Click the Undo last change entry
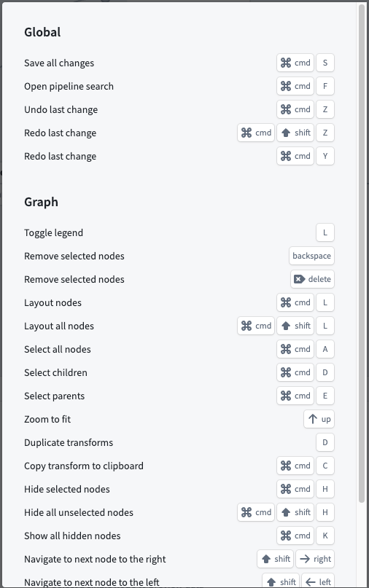 coord(61,109)
